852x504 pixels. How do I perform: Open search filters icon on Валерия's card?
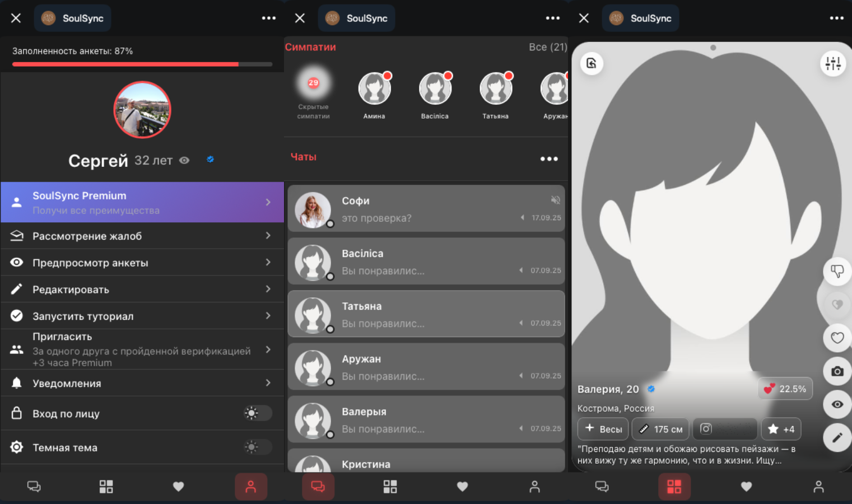833,63
